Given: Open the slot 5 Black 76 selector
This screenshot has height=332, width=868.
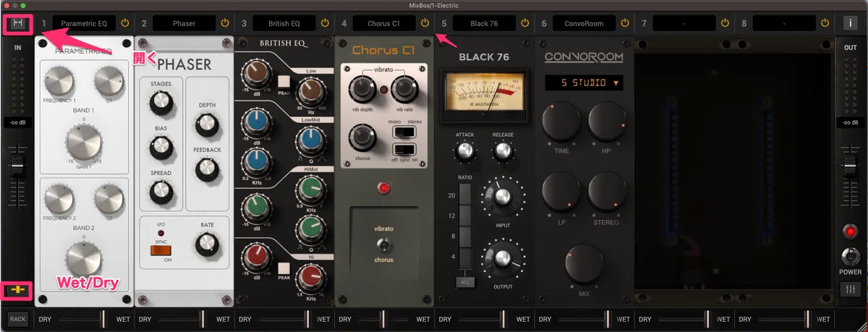Looking at the screenshot, I should [484, 24].
